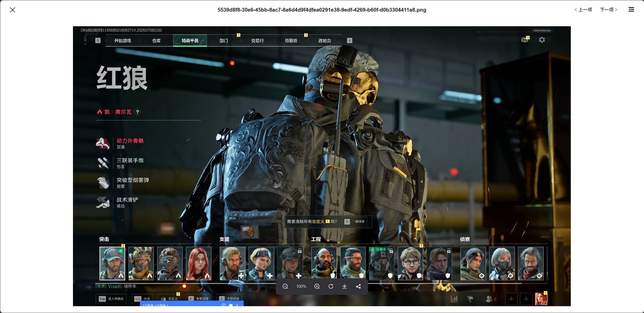The image size is (644, 313).
Task: Close the image viewer with the X icon
Action: pyautogui.click(x=12, y=10)
